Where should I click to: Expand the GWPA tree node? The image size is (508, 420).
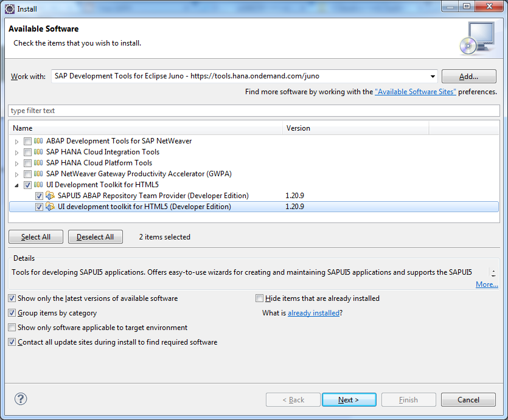pyautogui.click(x=16, y=174)
